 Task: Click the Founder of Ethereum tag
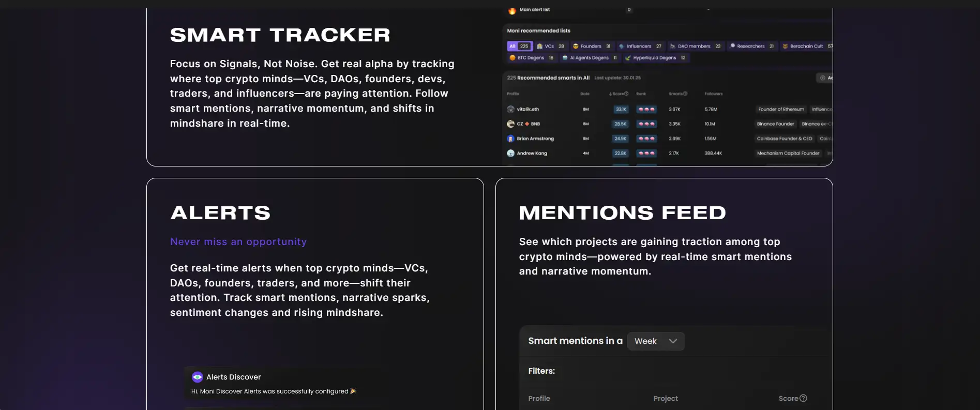click(781, 109)
